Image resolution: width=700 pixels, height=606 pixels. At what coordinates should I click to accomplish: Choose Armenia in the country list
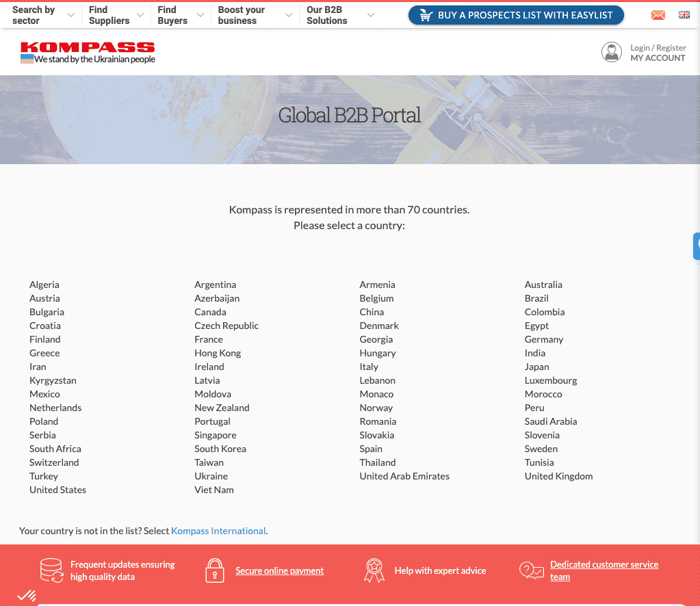pos(377,285)
